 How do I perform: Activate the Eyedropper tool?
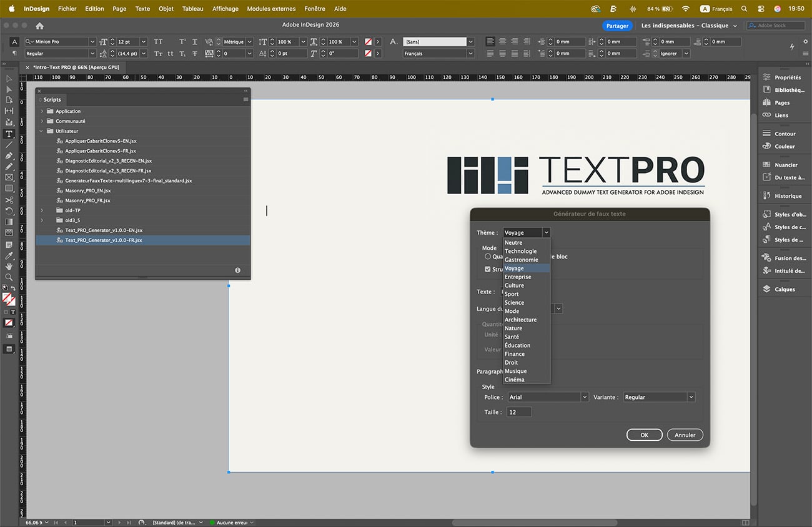(9, 255)
